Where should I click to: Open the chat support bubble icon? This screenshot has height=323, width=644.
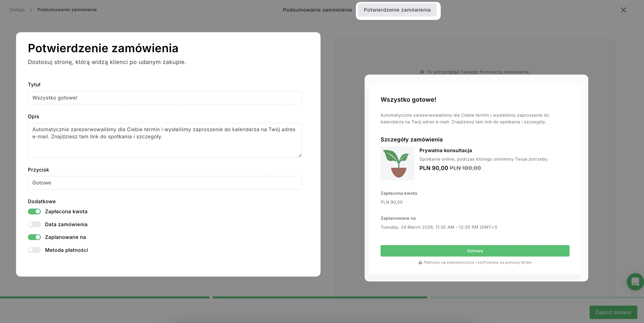click(635, 282)
